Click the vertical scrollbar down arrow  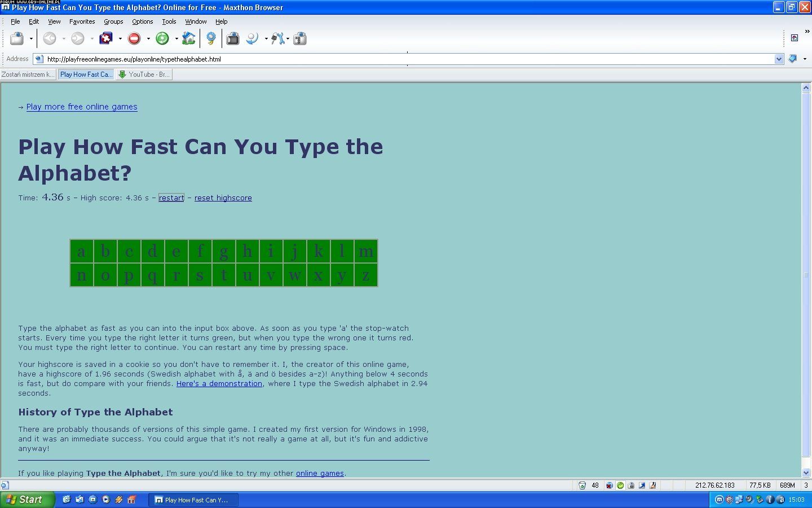[806, 472]
